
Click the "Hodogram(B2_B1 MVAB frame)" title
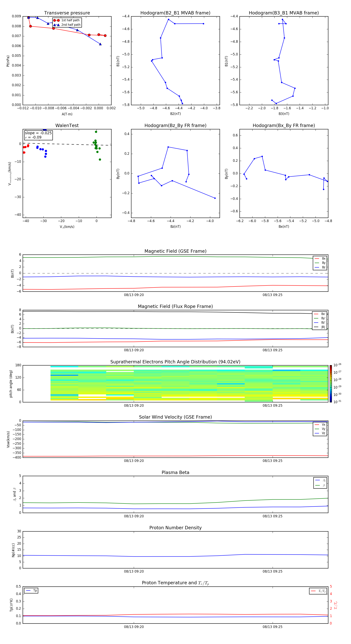click(x=175, y=13)
